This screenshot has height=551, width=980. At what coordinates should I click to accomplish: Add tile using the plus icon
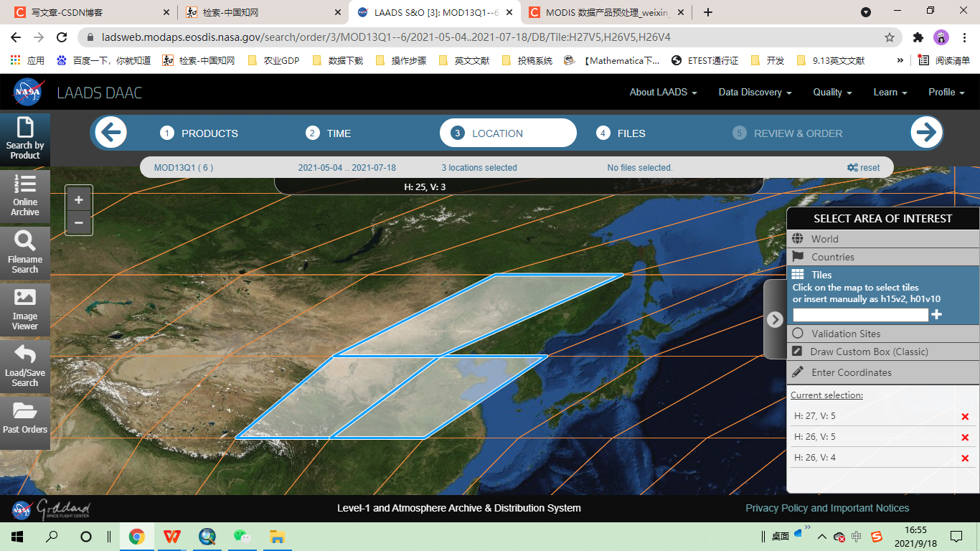[x=938, y=314]
